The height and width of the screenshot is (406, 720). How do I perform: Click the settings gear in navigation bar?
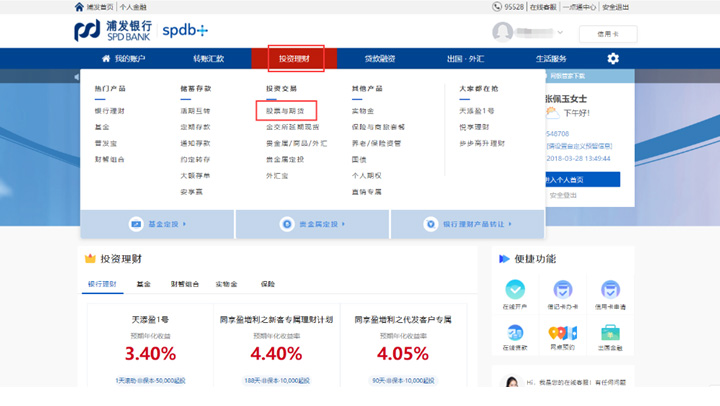(613, 59)
